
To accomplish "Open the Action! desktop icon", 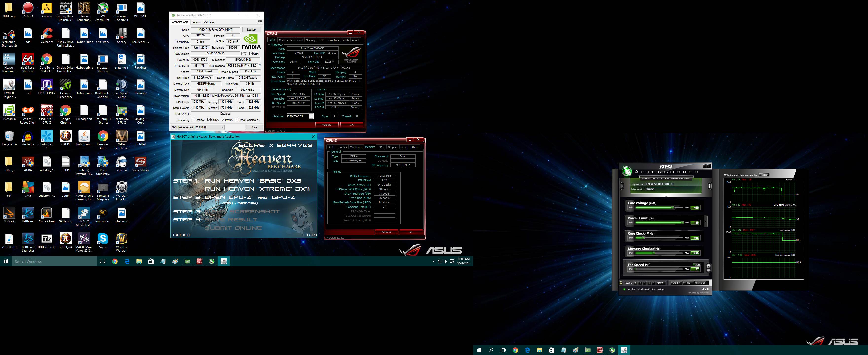I will tap(28, 10).
